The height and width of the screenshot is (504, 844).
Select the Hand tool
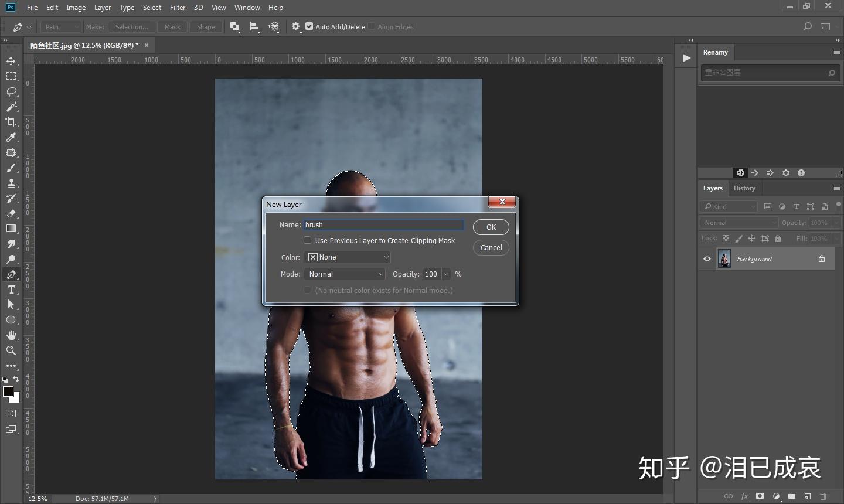11,335
